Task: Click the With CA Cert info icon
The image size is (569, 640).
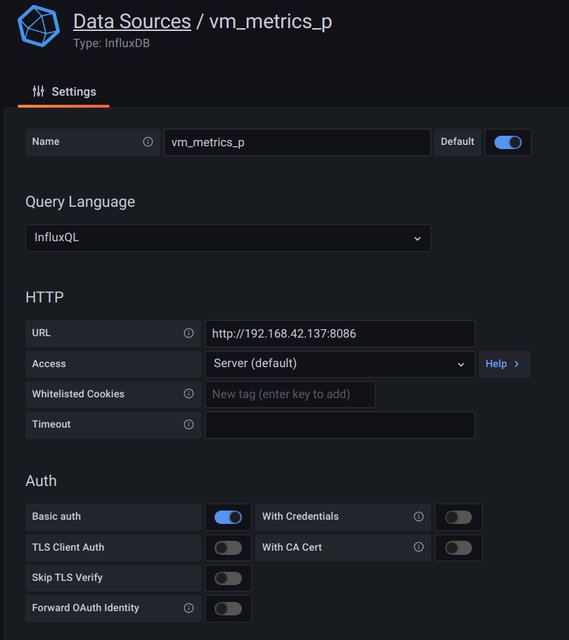Action: coord(419,547)
